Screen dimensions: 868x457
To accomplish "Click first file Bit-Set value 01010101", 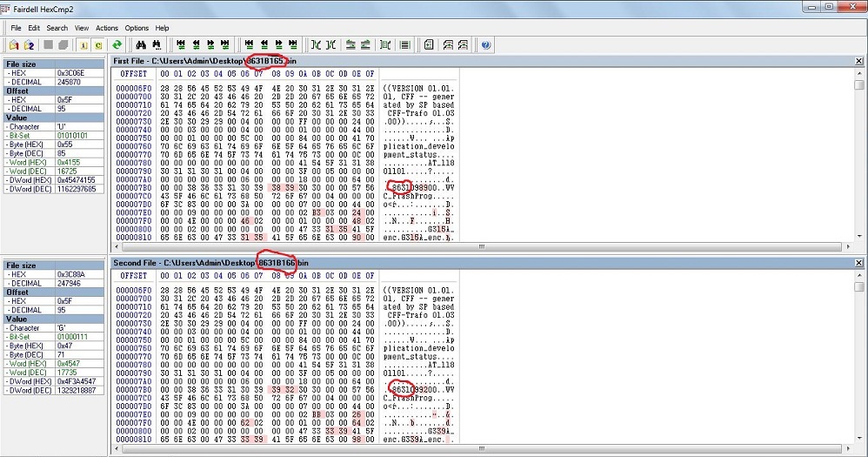I will point(80,135).
